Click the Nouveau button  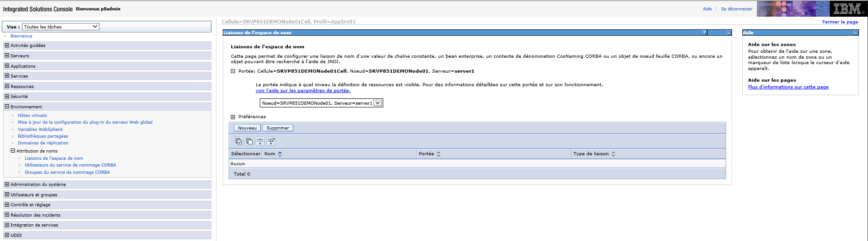[247, 128]
